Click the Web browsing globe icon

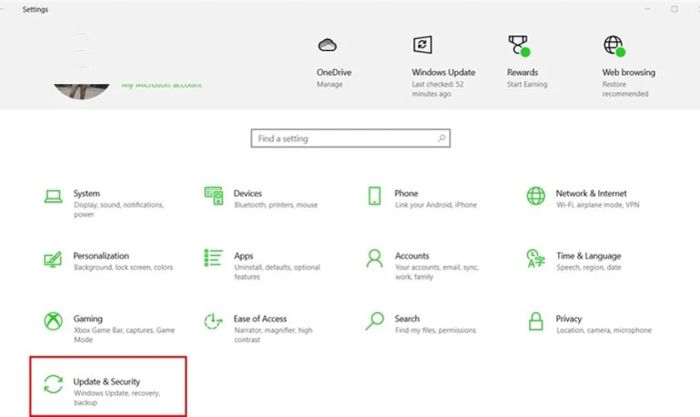pyautogui.click(x=614, y=46)
